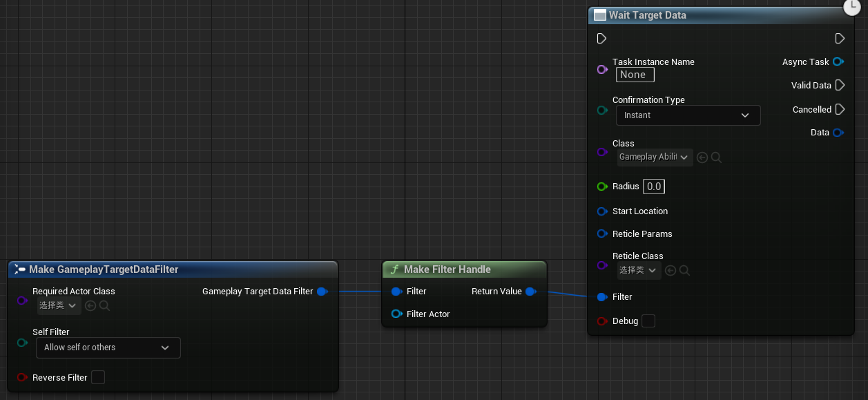Select the Make Filter Handle node title

447,269
